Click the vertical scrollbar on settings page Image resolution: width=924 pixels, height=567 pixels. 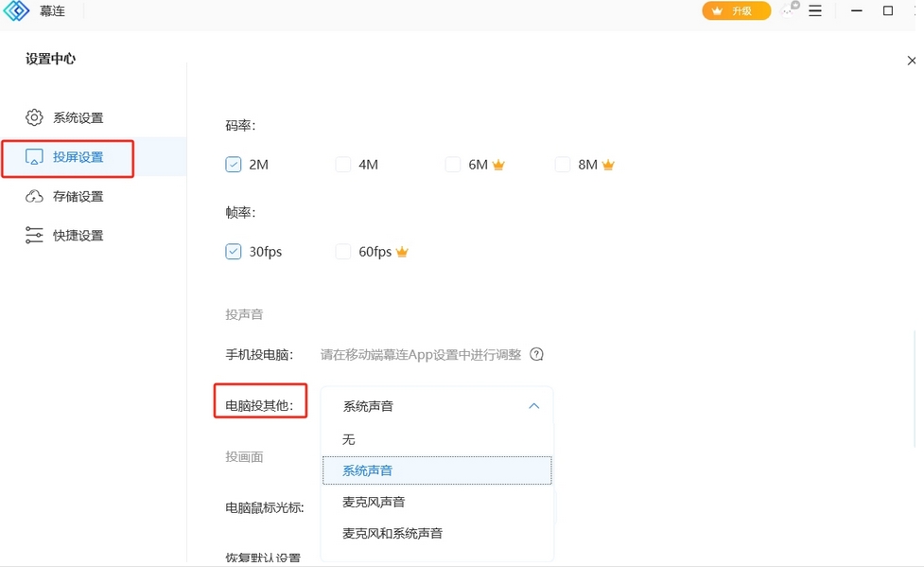tap(914, 388)
